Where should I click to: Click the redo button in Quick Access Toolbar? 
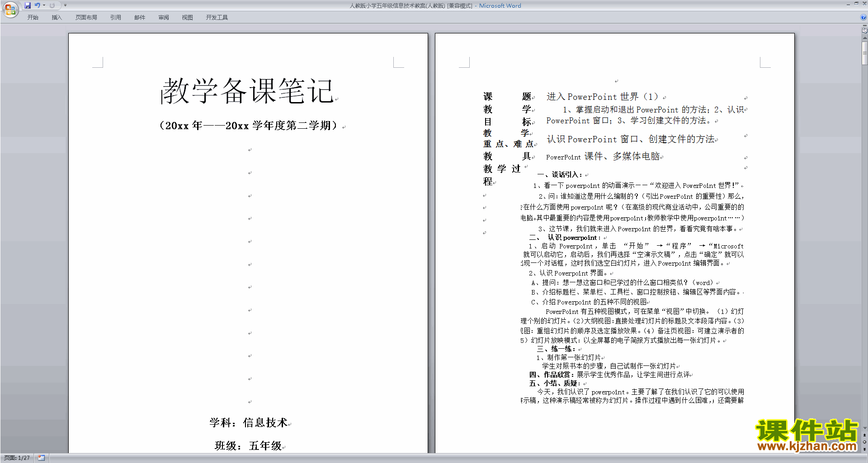52,5
